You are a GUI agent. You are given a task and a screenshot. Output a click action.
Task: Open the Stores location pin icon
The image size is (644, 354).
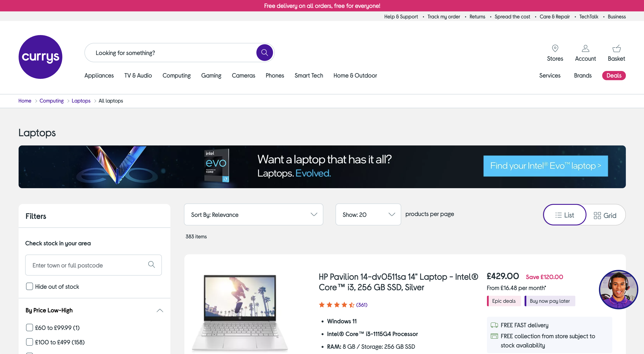point(555,48)
